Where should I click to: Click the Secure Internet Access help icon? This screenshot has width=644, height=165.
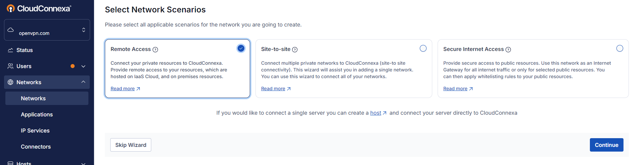point(508,50)
